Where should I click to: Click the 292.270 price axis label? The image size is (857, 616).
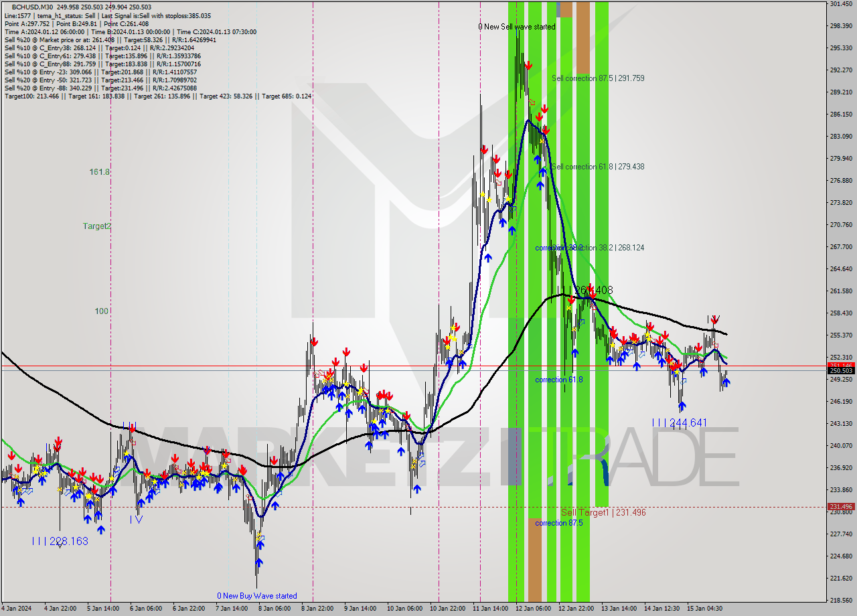[x=840, y=70]
